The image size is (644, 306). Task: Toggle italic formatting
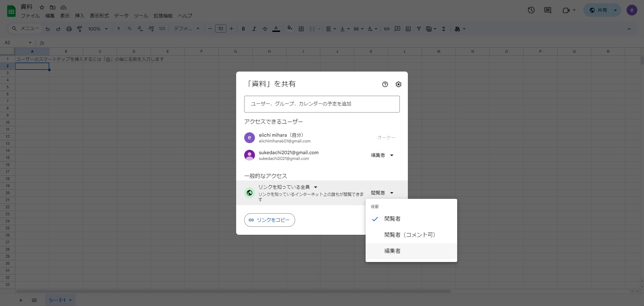(254, 29)
